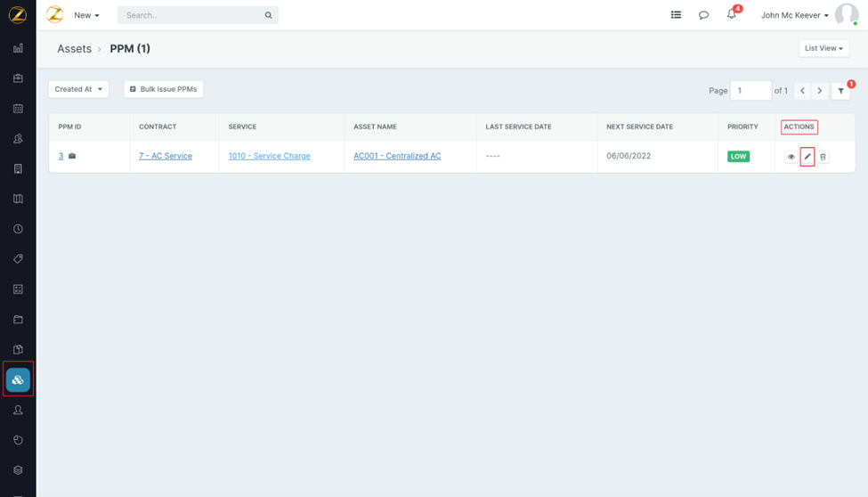Open the notifications bell icon
Image resolution: width=868 pixels, height=497 pixels.
click(732, 15)
